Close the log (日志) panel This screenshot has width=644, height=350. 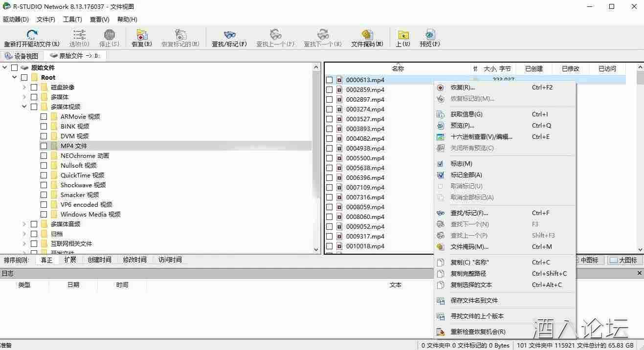point(639,273)
